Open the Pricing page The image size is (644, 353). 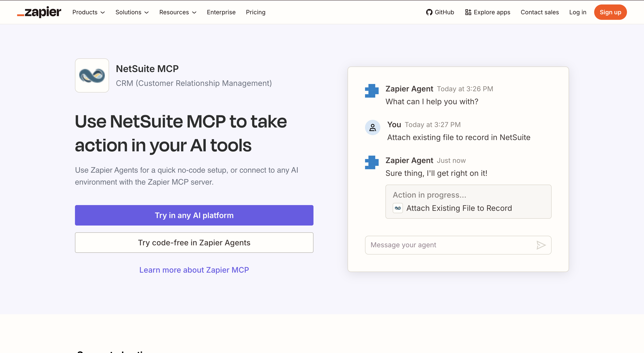(256, 12)
